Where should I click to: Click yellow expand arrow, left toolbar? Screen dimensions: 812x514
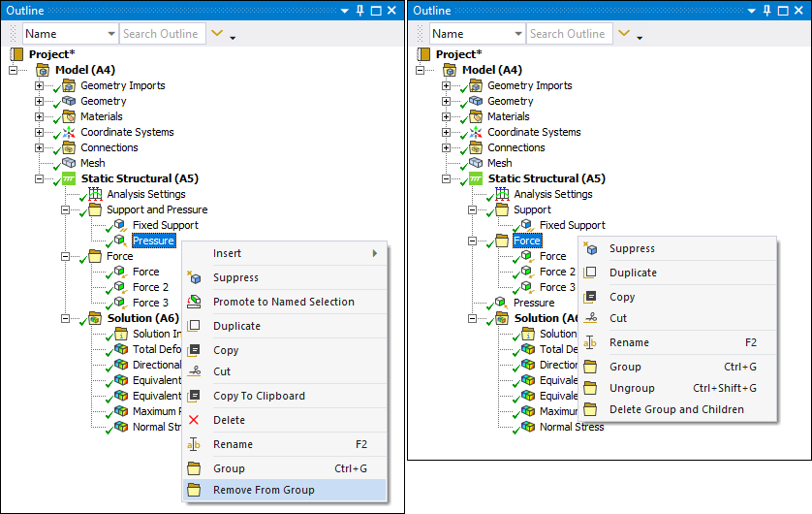click(x=217, y=33)
